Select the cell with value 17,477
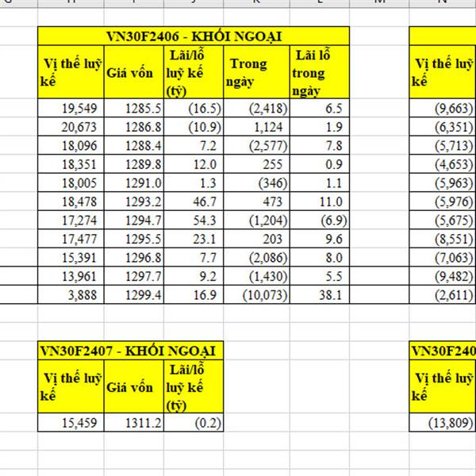Image resolution: width=476 pixels, height=476 pixels. coord(71,239)
